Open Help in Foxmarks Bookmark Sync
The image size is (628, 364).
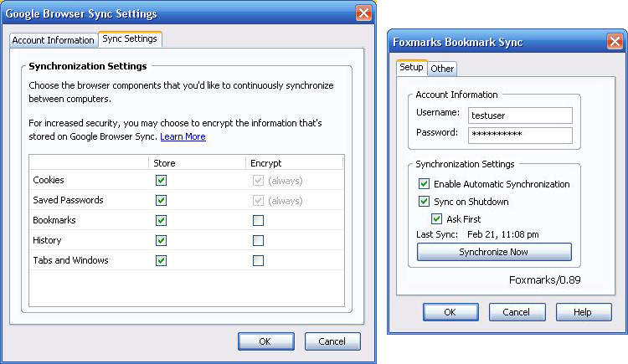584,312
